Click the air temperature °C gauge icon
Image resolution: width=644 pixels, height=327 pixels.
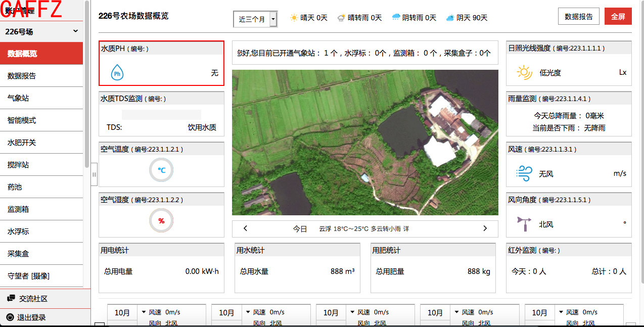click(x=161, y=170)
